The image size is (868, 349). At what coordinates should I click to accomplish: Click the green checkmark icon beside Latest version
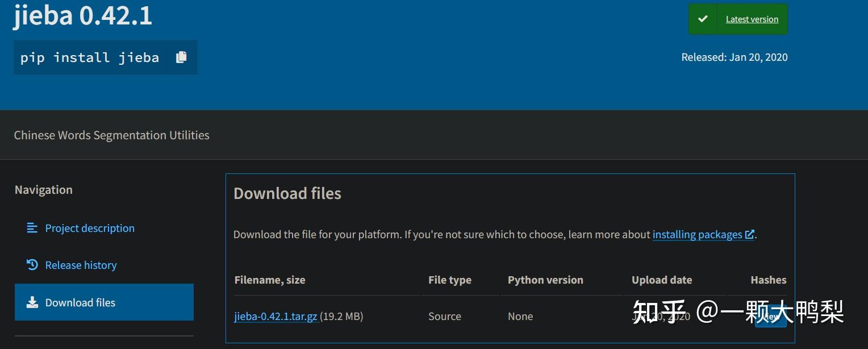pos(703,19)
